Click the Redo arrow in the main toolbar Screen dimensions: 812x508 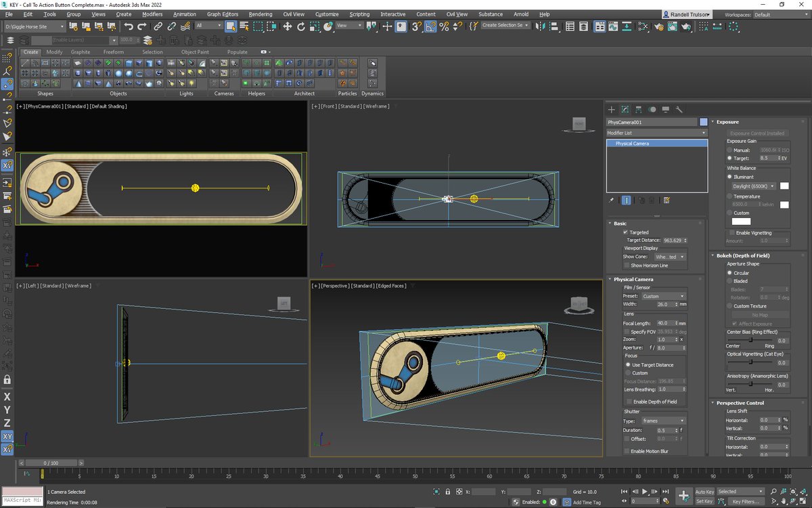[142, 26]
